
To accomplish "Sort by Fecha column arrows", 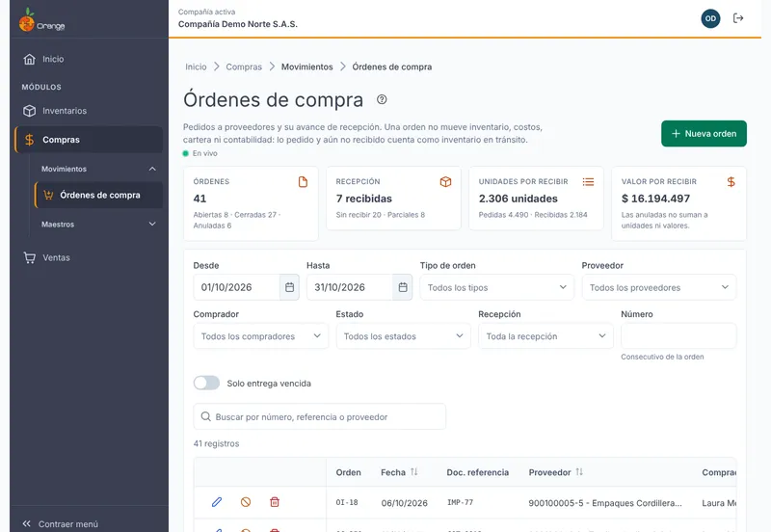I will (x=414, y=472).
